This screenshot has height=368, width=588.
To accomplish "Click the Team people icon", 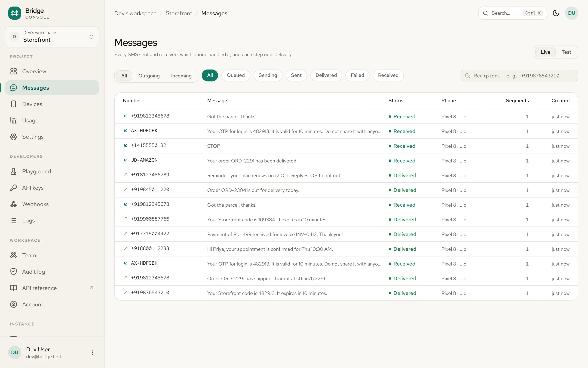I will click(x=14, y=255).
